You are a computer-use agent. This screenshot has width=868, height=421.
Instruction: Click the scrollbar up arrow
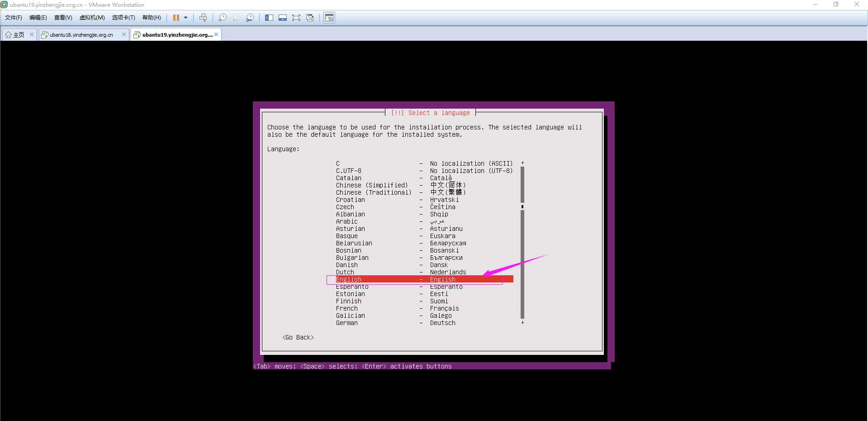522,163
